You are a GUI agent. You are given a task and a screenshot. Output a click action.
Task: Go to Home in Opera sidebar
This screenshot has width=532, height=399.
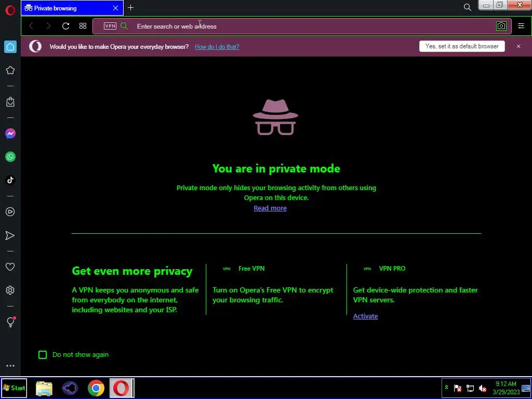click(10, 47)
